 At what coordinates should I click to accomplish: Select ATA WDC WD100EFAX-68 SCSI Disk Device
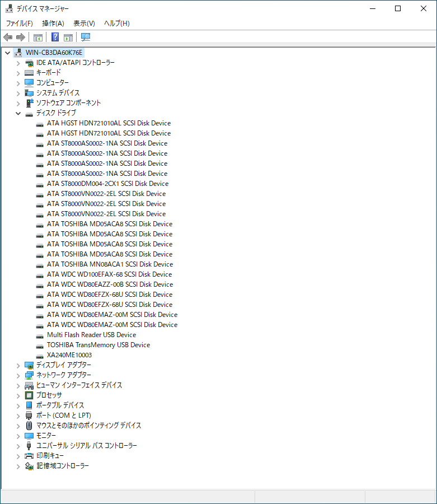tap(109, 274)
